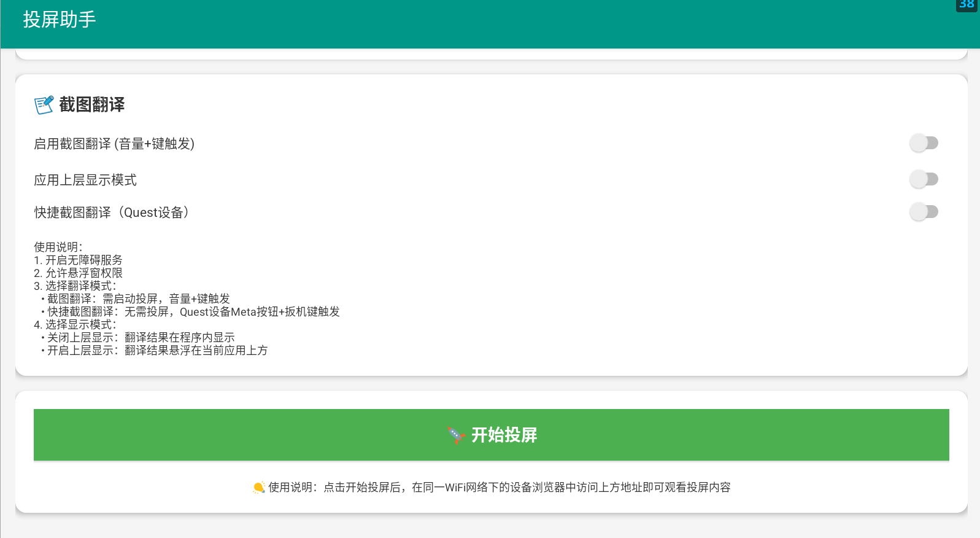Click the rocket icon on the green button
Image resolution: width=980 pixels, height=538 pixels.
456,435
